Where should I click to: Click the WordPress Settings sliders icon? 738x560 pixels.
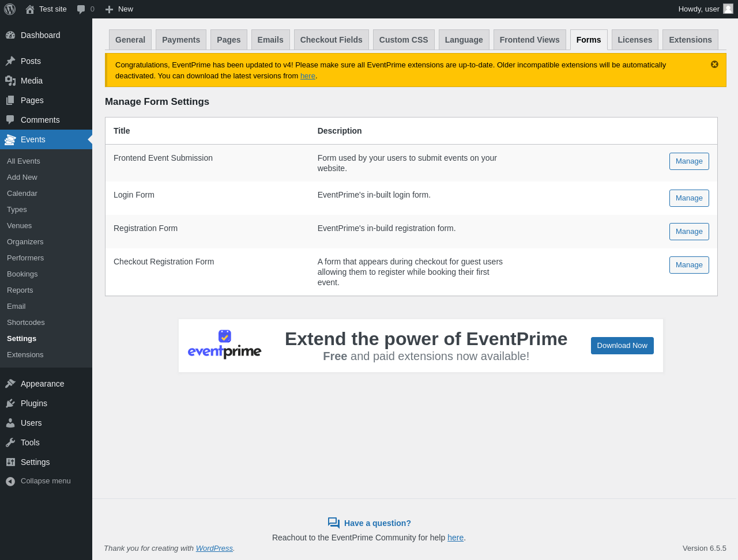(10, 462)
